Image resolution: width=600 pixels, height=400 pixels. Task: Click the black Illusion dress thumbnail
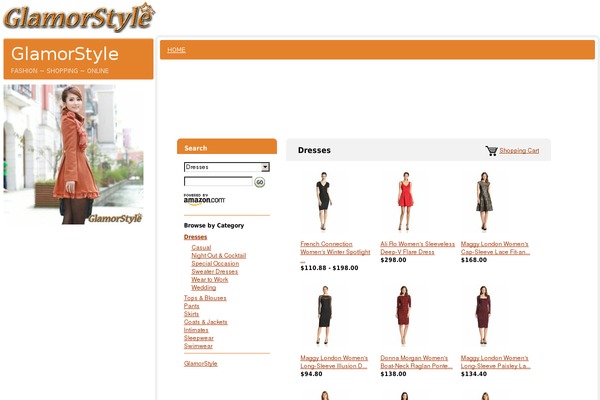[x=324, y=315]
